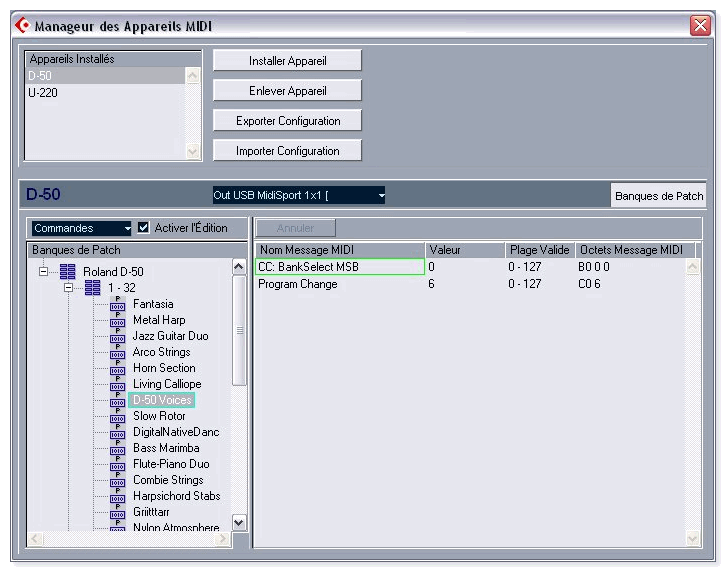This screenshot has width=726, height=572.
Task: Click the patch icon beside D-50 Voices
Action: 118,400
